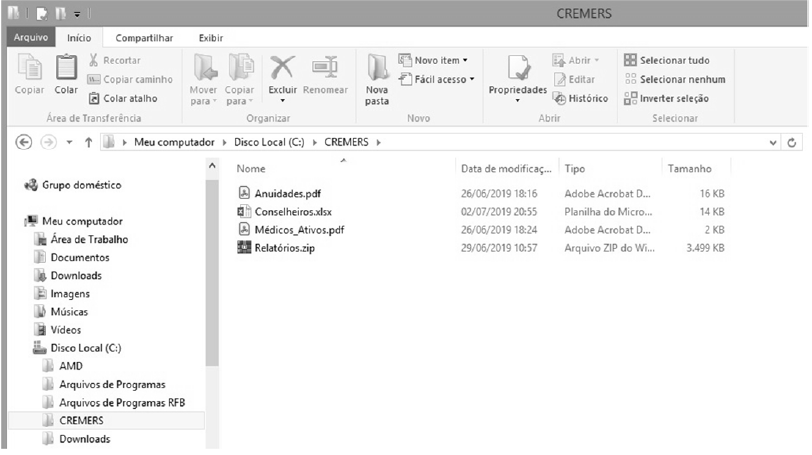Refresh the CREMERS folder view
This screenshot has height=455, width=812.
(792, 142)
